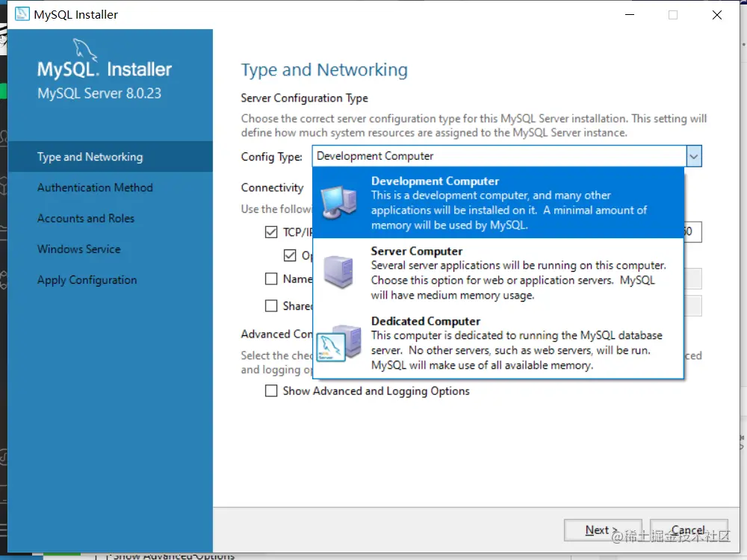Click the port number input field
Viewport: 747px width, 560px height.
tap(692, 232)
